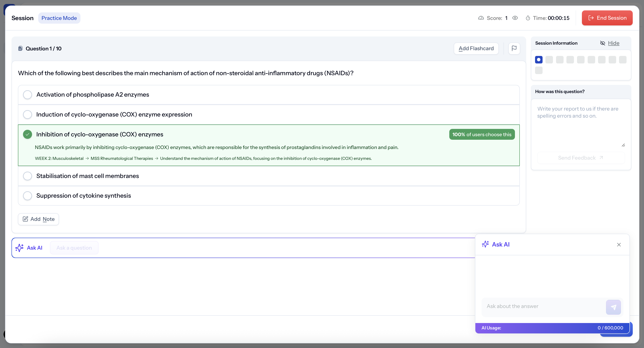Click the Ask AI sparkle icon in the bottom bar

pyautogui.click(x=19, y=248)
